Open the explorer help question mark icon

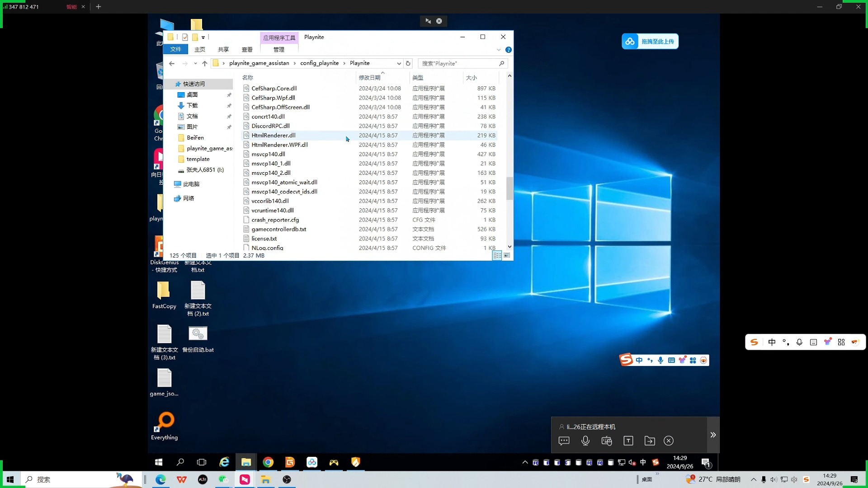click(x=509, y=50)
